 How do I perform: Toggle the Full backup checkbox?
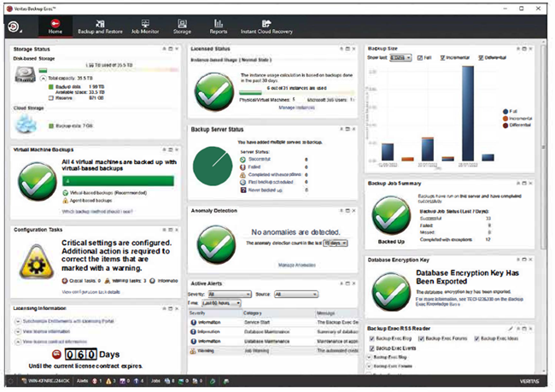420,58
